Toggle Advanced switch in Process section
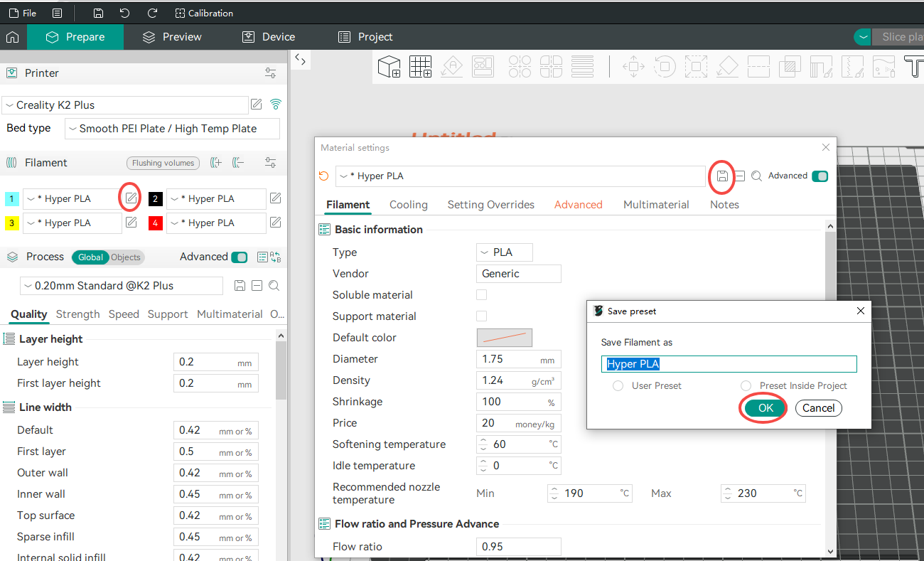Screen dimensions: 924x561 [240, 257]
